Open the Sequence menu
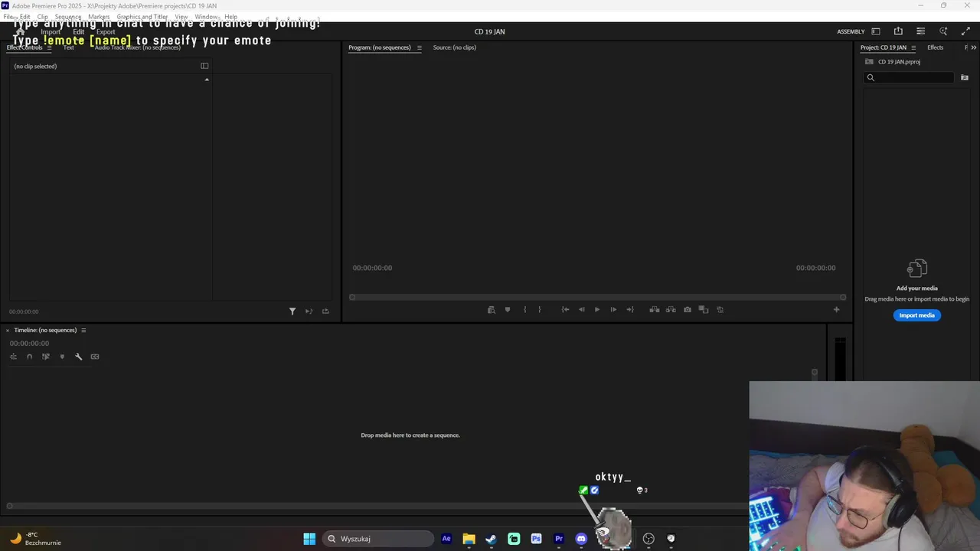 click(68, 17)
